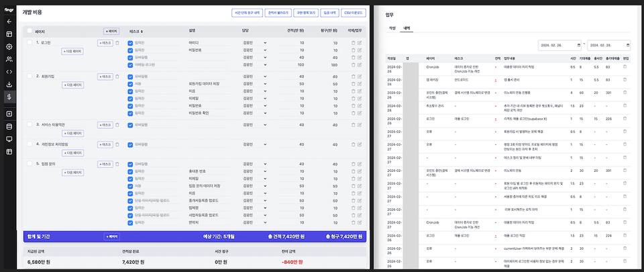Click the CSV 다운로드 button
This screenshot has height=272, width=644.
[354, 13]
